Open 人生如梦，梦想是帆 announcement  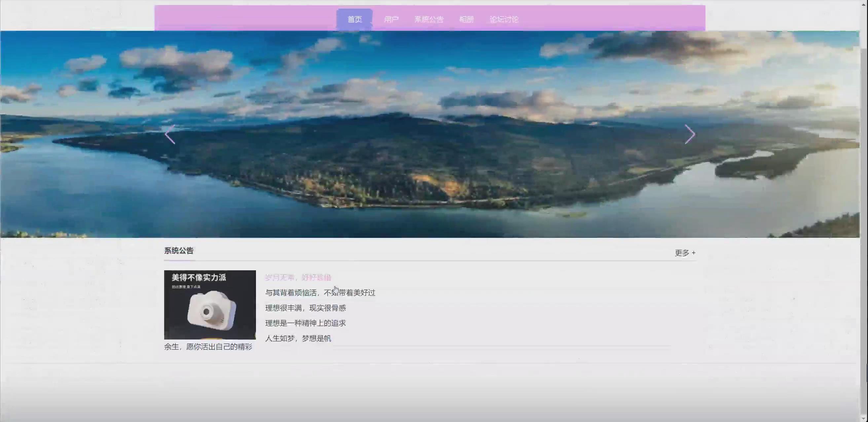(x=298, y=338)
